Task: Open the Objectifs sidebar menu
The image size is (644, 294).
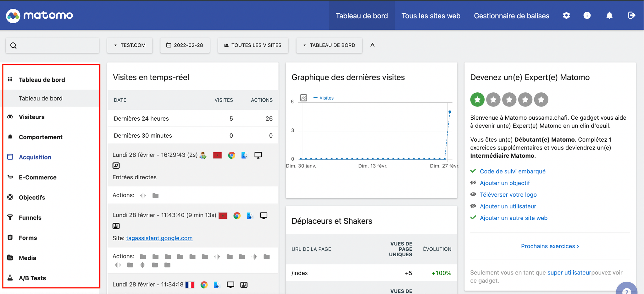Action: [x=32, y=197]
